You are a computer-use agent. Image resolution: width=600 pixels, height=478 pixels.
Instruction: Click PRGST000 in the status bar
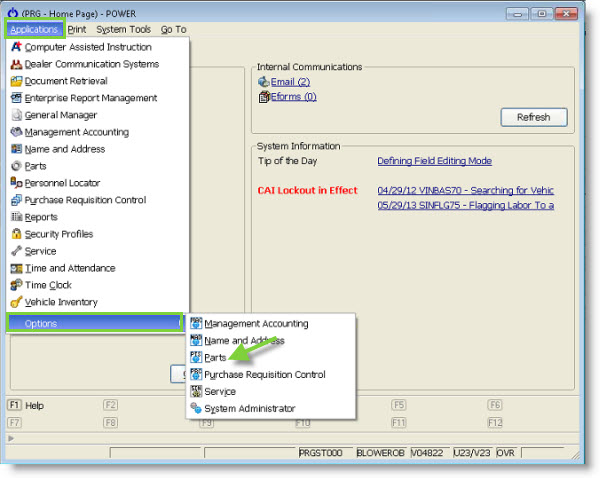pos(320,453)
